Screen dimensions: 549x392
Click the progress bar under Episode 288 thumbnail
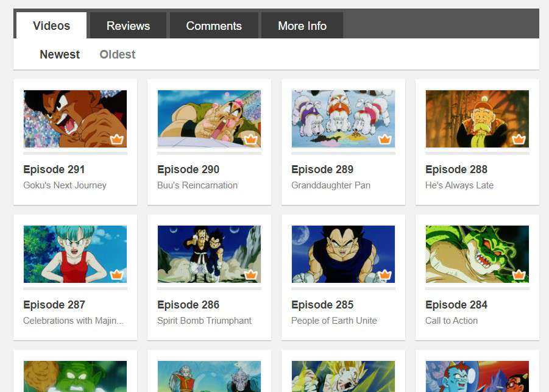pyautogui.click(x=478, y=153)
